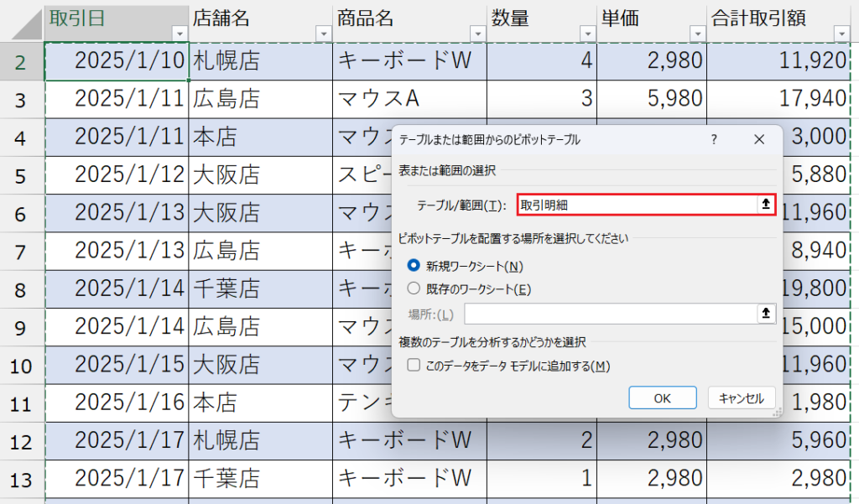This screenshot has height=504, width=859.
Task: Confirm the PivotTable dialog with OK
Action: coord(662,397)
